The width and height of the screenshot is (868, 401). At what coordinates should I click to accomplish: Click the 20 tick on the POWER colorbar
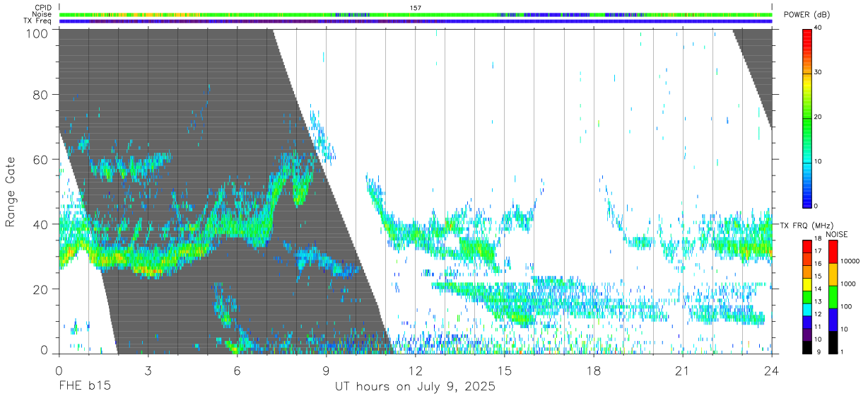pyautogui.click(x=819, y=117)
